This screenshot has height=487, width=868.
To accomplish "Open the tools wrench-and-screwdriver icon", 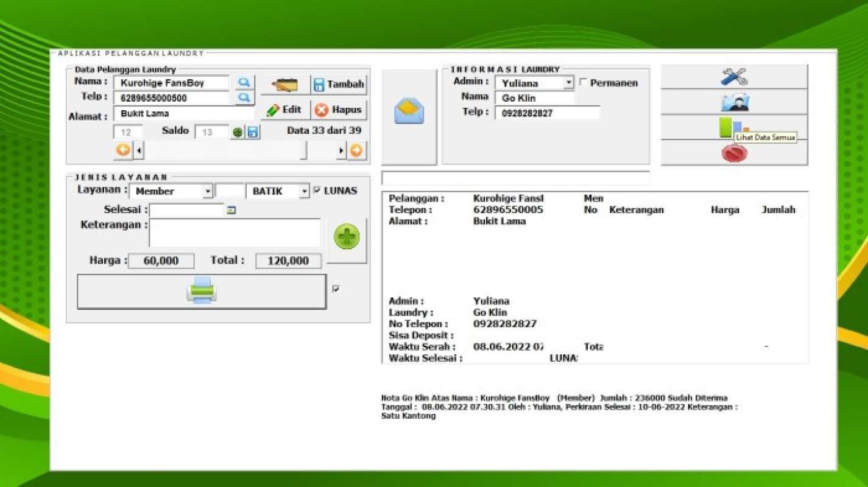I will coord(733,75).
